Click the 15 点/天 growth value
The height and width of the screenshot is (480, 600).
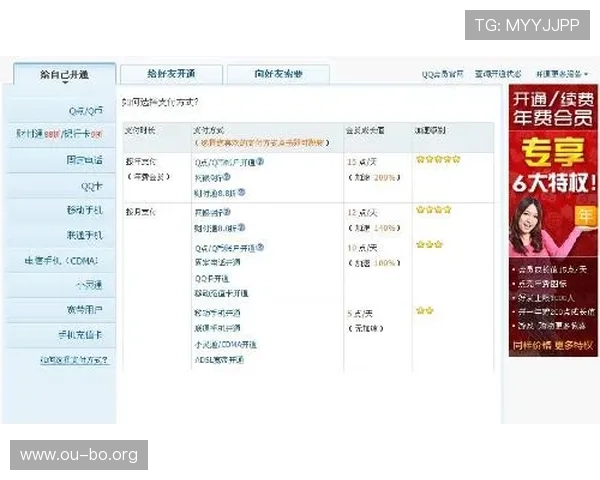click(362, 162)
